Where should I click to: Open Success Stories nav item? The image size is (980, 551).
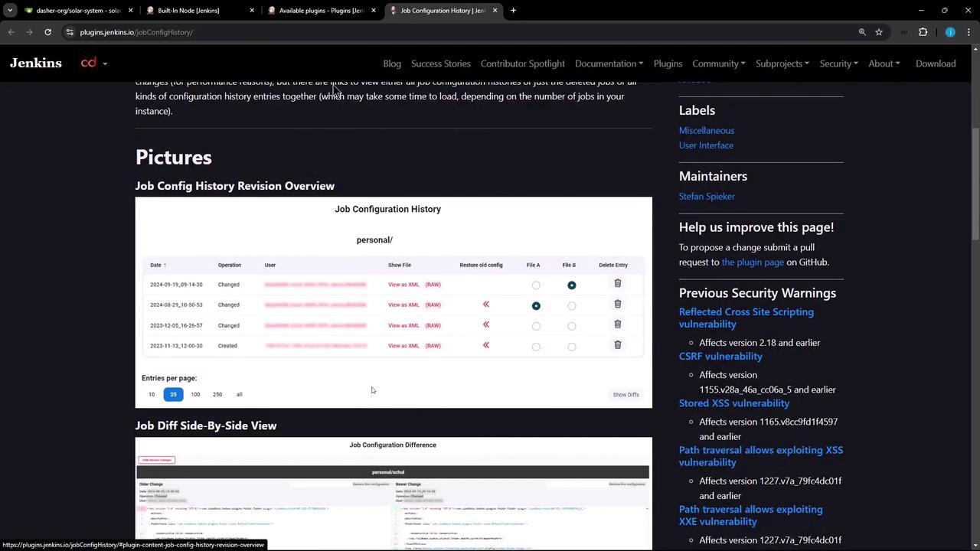click(441, 64)
